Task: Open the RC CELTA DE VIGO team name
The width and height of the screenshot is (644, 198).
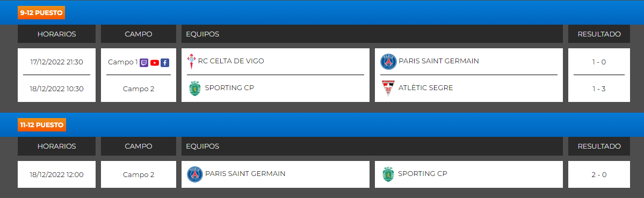Action: 231,61
